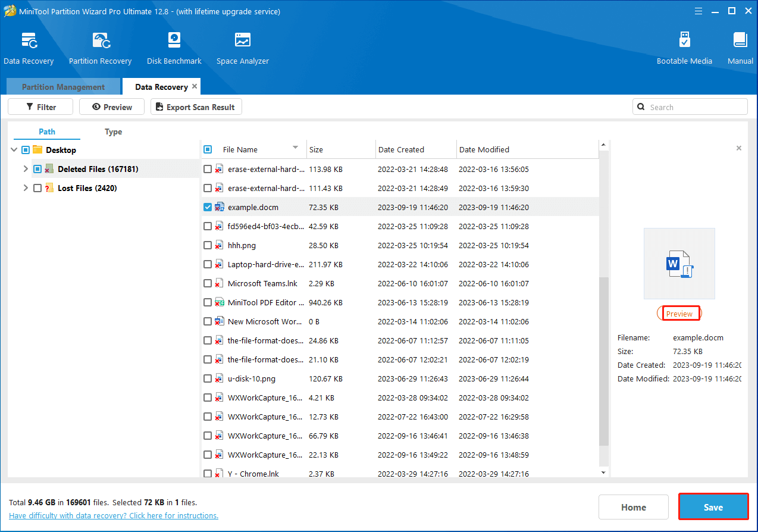The width and height of the screenshot is (758, 532).
Task: Toggle the Desktop checkbox in the tree
Action: (26, 150)
